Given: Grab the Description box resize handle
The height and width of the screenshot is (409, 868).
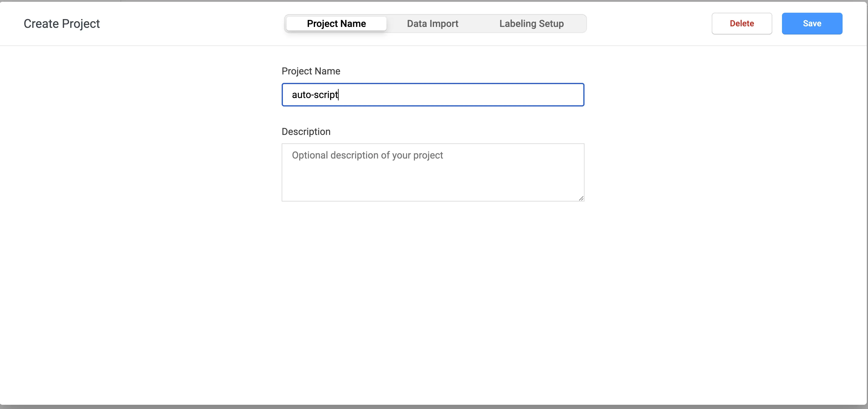Looking at the screenshot, I should pos(581,198).
